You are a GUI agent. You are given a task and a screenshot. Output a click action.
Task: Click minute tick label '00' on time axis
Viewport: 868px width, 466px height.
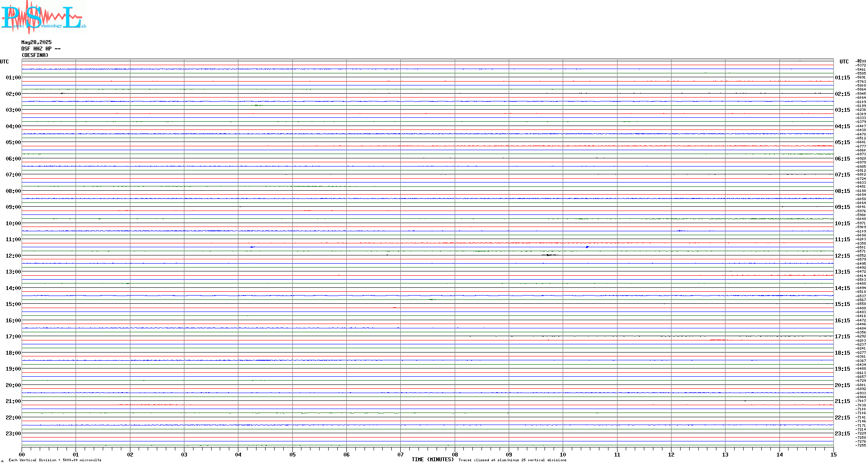tap(22, 454)
